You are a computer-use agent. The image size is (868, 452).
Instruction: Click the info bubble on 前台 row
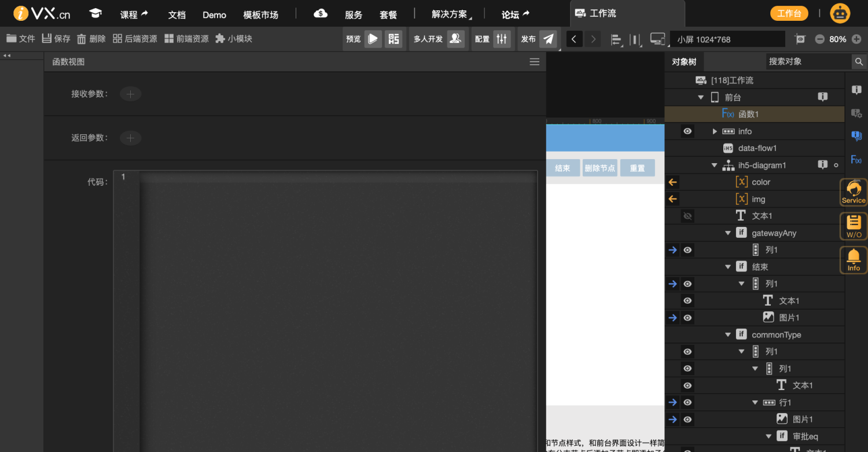823,97
